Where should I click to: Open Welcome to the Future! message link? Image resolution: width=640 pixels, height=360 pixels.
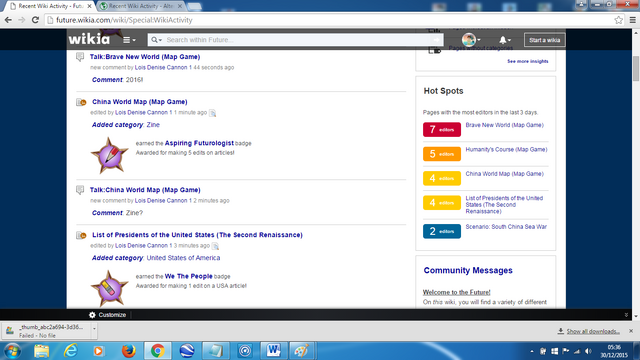click(456, 292)
